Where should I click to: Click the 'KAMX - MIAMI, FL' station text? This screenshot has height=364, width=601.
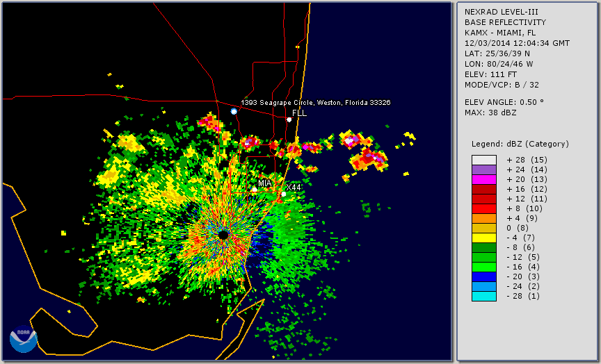tap(500, 33)
